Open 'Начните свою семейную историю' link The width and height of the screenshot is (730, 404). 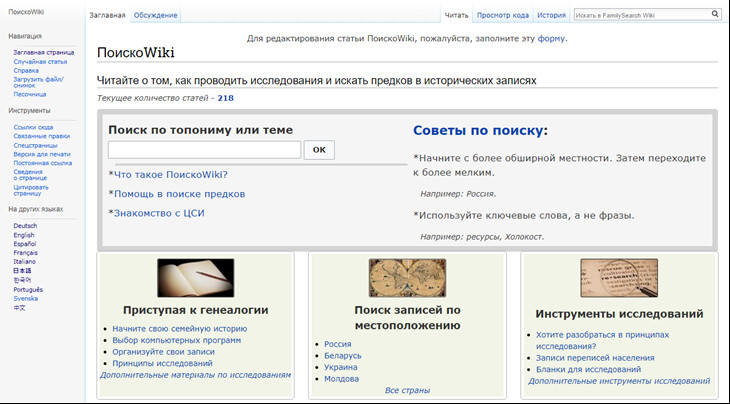180,329
